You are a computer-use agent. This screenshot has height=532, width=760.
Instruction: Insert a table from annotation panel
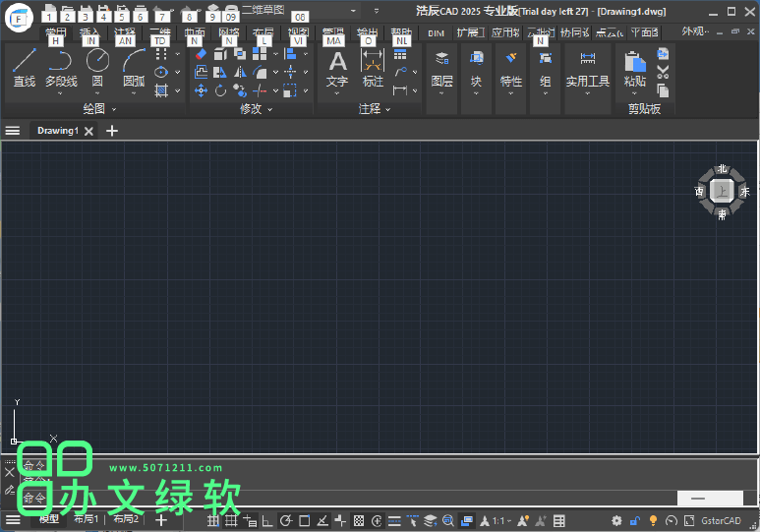point(400,54)
